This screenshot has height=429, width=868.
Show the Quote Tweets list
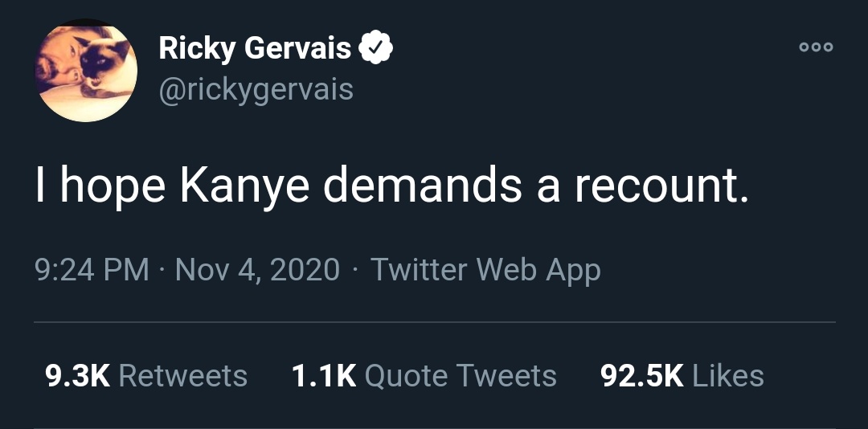(461, 375)
